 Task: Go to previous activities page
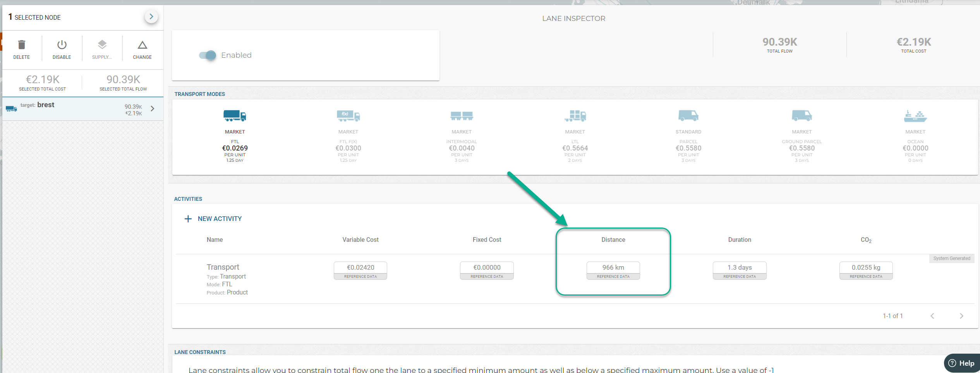pyautogui.click(x=932, y=316)
